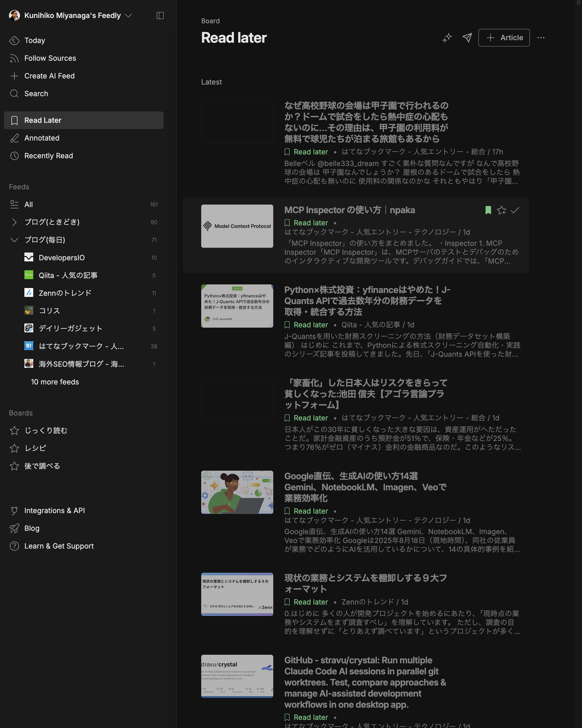Select Read Later sidebar item
The height and width of the screenshot is (728, 582).
84,120
